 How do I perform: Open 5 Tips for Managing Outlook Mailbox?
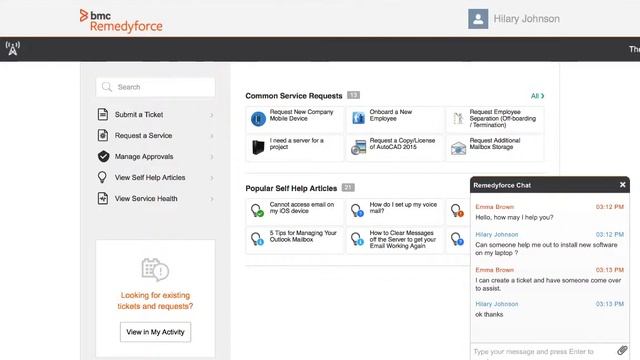click(x=295, y=240)
